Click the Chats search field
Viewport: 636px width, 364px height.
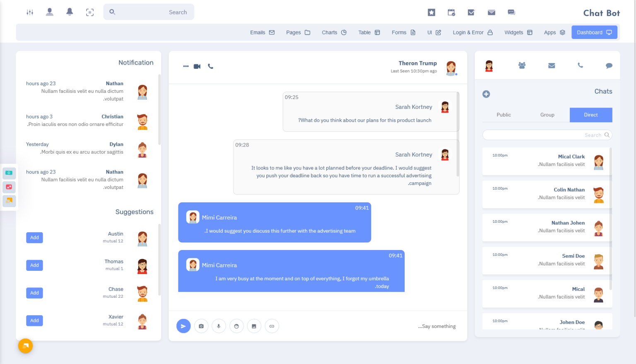click(x=547, y=135)
